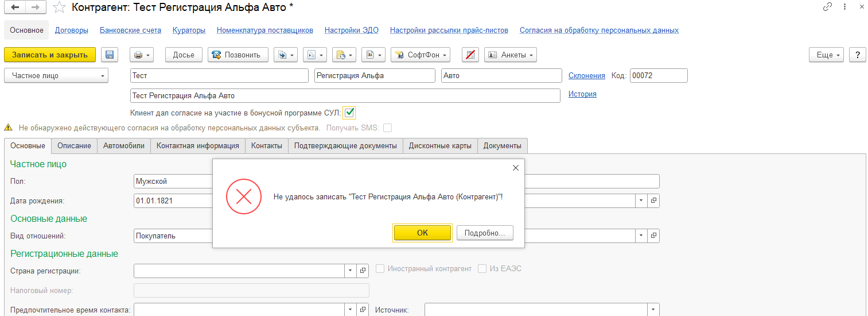This screenshot has width=868, height=316.
Task: Toggle the Получать SMS checkbox
Action: pyautogui.click(x=388, y=128)
